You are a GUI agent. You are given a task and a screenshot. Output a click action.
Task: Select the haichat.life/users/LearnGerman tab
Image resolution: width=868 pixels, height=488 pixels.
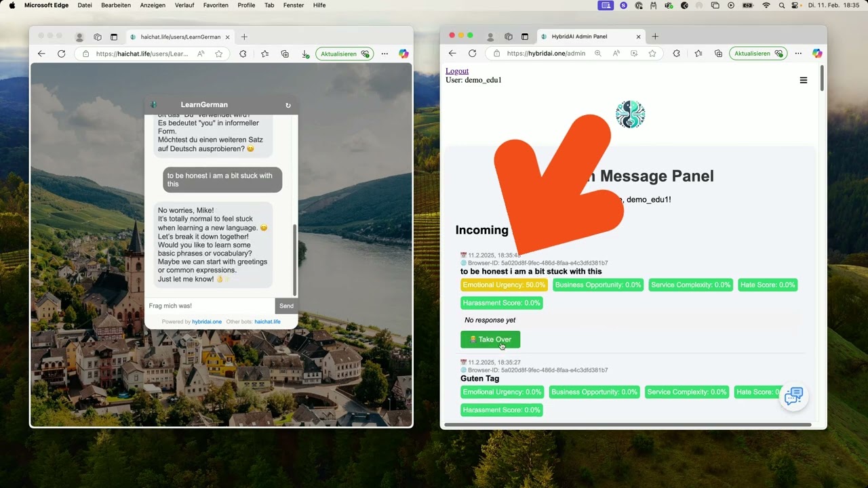point(180,37)
